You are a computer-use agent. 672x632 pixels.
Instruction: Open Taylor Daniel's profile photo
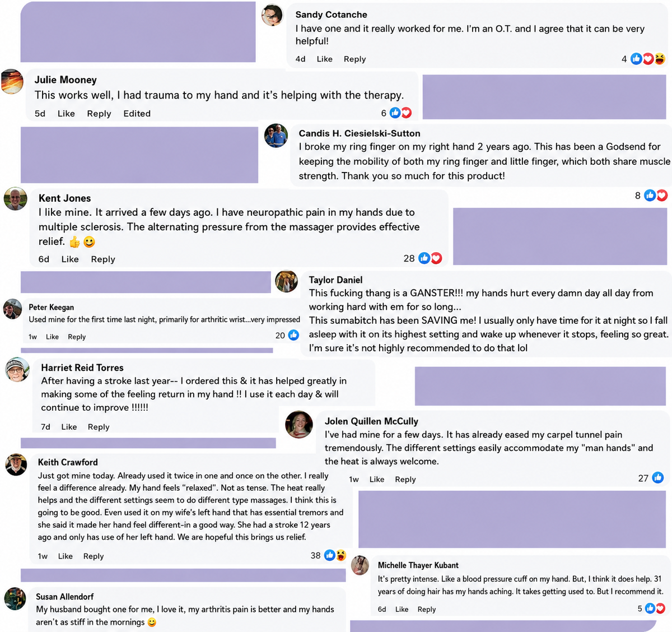pos(287,281)
